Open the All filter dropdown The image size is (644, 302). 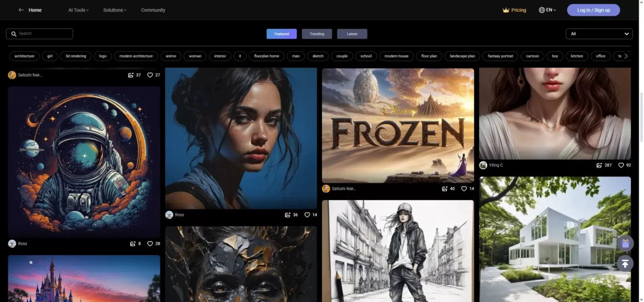(x=599, y=34)
